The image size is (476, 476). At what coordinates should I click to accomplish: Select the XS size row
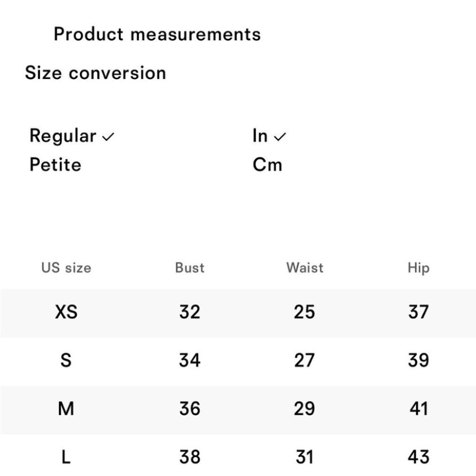tap(238, 313)
